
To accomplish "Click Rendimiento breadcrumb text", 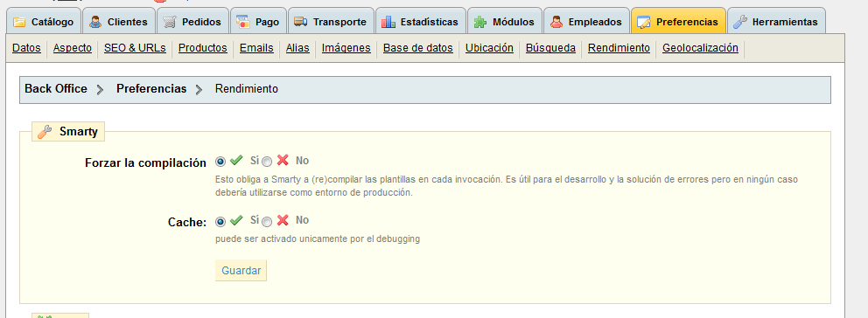I will 247,88.
